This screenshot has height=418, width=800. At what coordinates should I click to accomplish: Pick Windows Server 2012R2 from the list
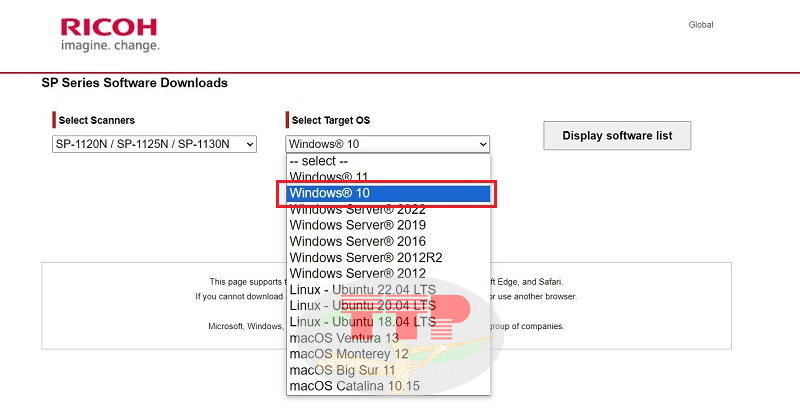(388, 257)
